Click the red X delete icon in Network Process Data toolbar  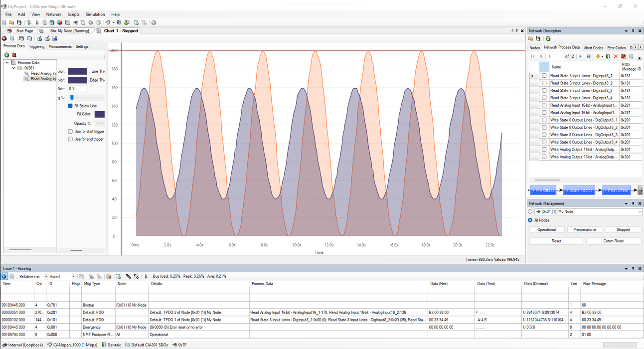pyautogui.click(x=616, y=56)
